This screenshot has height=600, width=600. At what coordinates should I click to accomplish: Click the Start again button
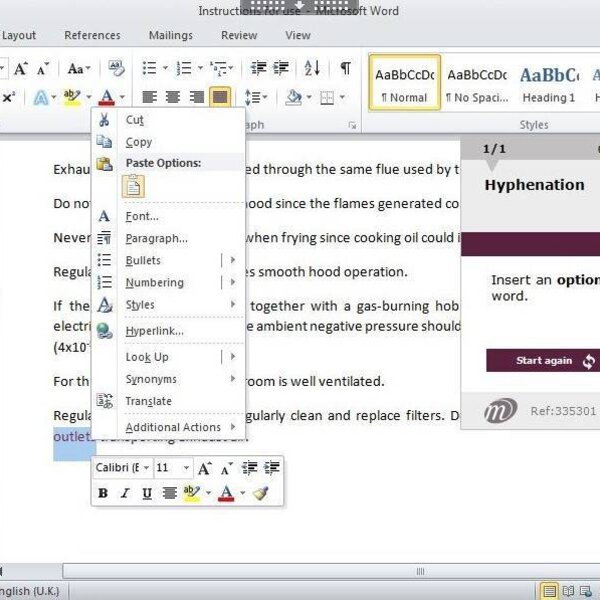pyautogui.click(x=543, y=360)
